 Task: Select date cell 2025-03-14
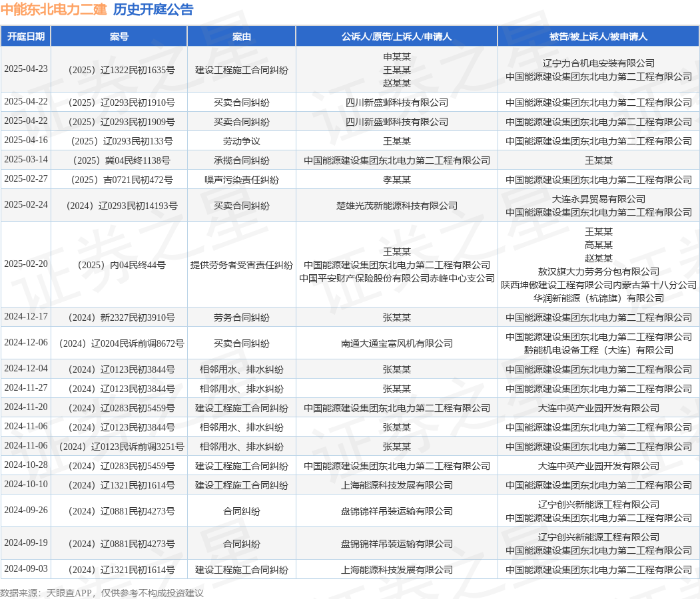tap(26, 159)
